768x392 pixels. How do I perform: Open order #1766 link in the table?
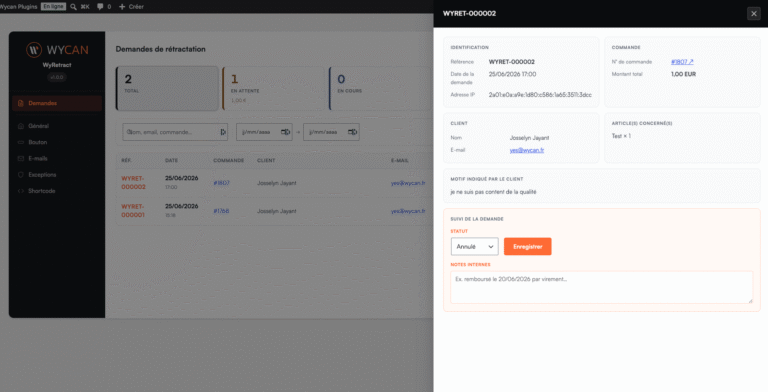tap(221, 211)
